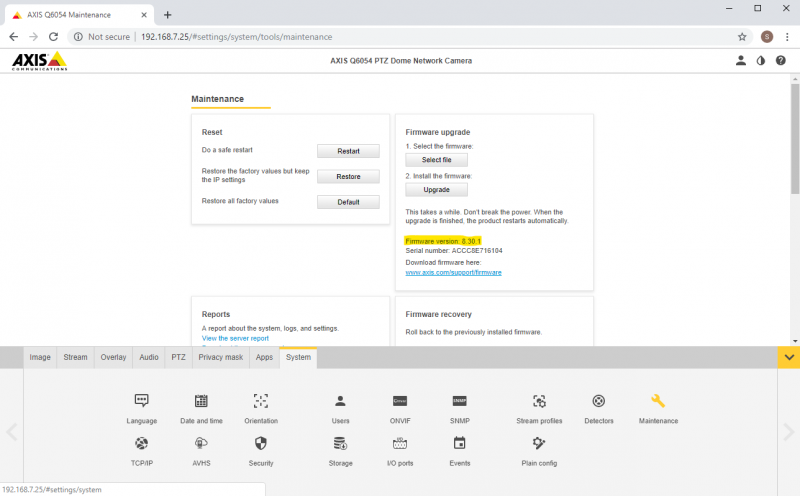800x496 pixels.
Task: Click the browser address bar URL
Action: (x=237, y=37)
